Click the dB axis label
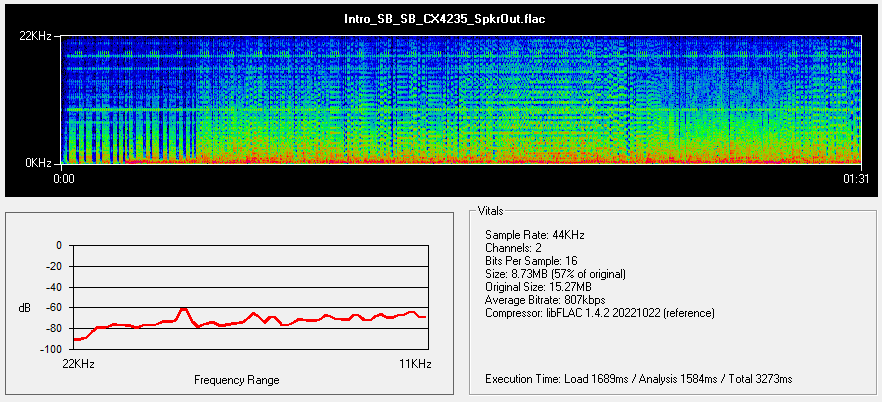Viewport: 882px width, 402px height. [x=25, y=308]
